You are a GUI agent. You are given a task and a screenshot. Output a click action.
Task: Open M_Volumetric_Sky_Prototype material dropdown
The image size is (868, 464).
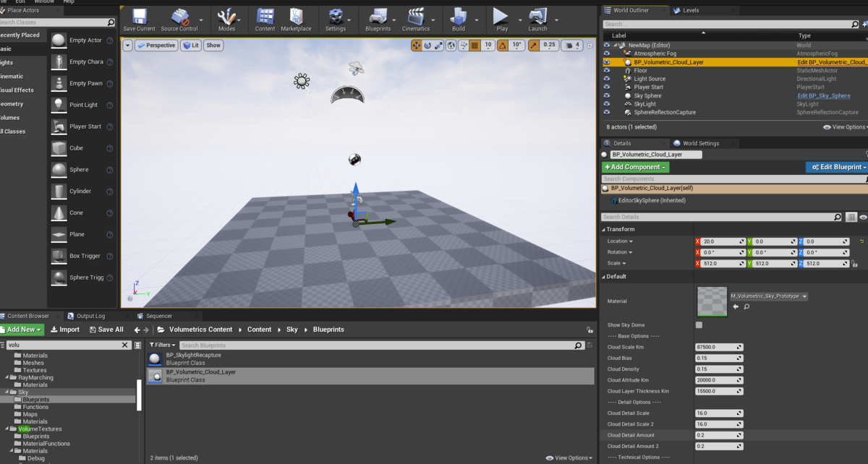tap(769, 296)
